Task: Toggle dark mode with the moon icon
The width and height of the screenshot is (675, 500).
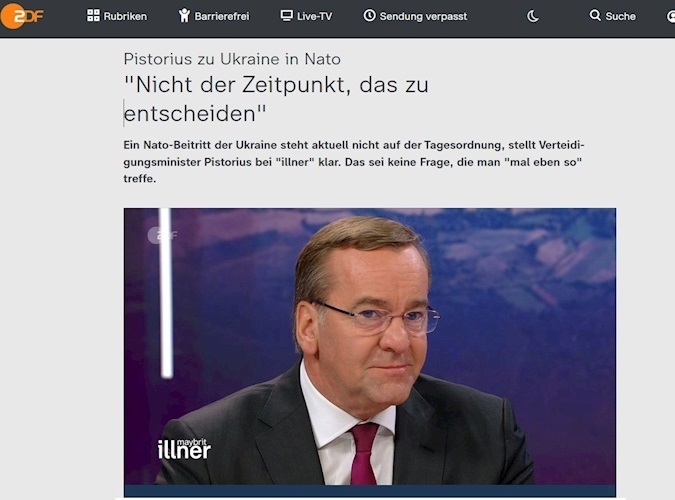Action: coord(533,16)
